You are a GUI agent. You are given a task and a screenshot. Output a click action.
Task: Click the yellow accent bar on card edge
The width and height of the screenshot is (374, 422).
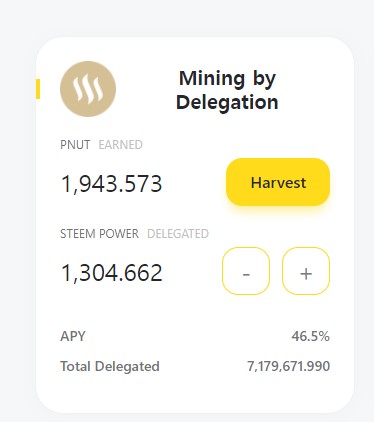tap(38, 89)
